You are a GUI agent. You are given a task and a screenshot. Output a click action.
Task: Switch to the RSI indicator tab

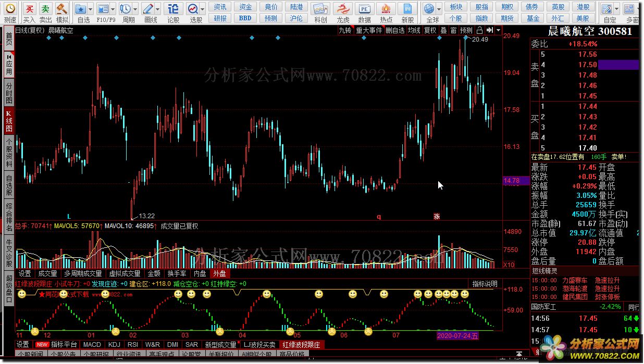(133, 344)
